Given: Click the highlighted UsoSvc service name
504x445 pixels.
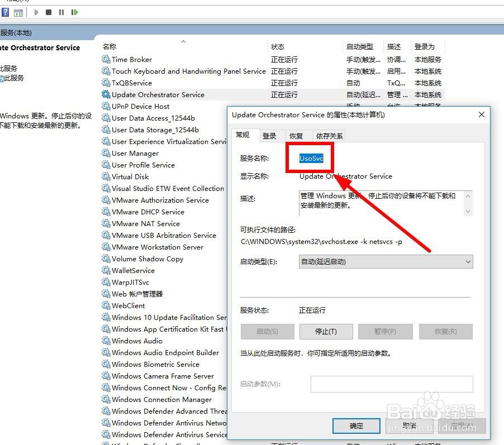Looking at the screenshot, I should click(x=311, y=158).
